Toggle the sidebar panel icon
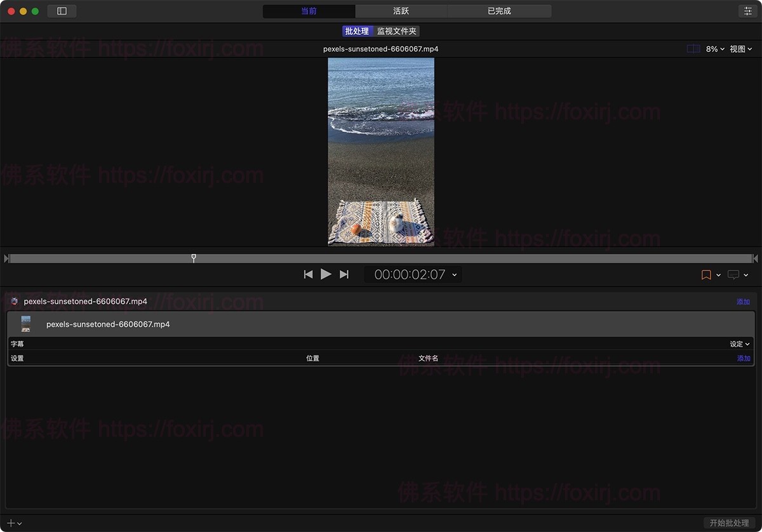 62,11
